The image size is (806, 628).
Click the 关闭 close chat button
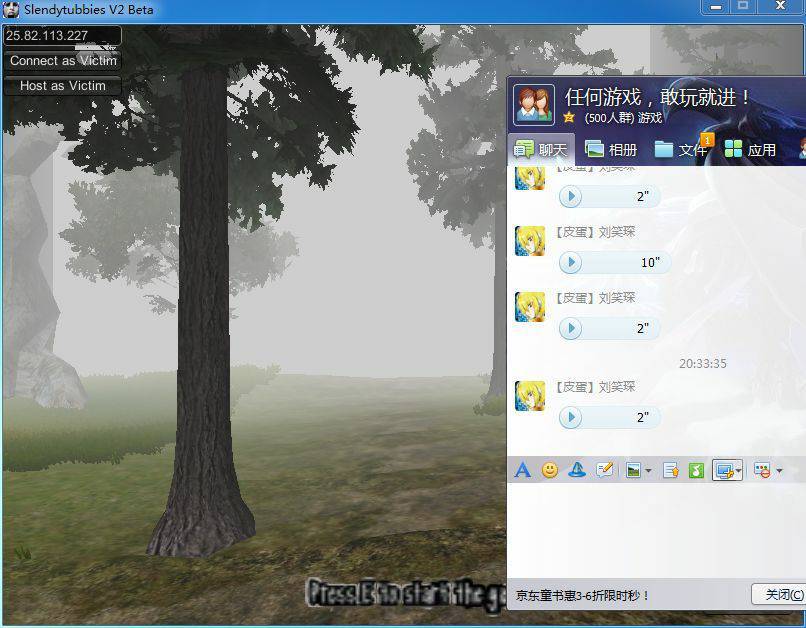coord(780,595)
